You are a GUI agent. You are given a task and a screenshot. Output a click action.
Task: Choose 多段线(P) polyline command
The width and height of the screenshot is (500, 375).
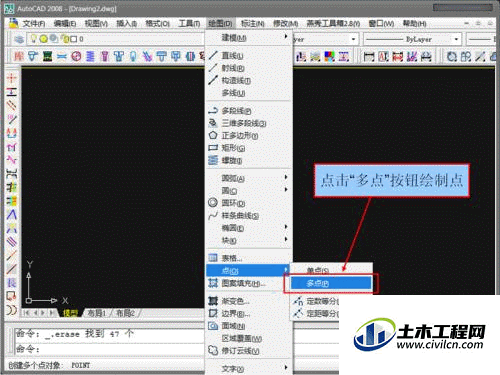click(248, 111)
